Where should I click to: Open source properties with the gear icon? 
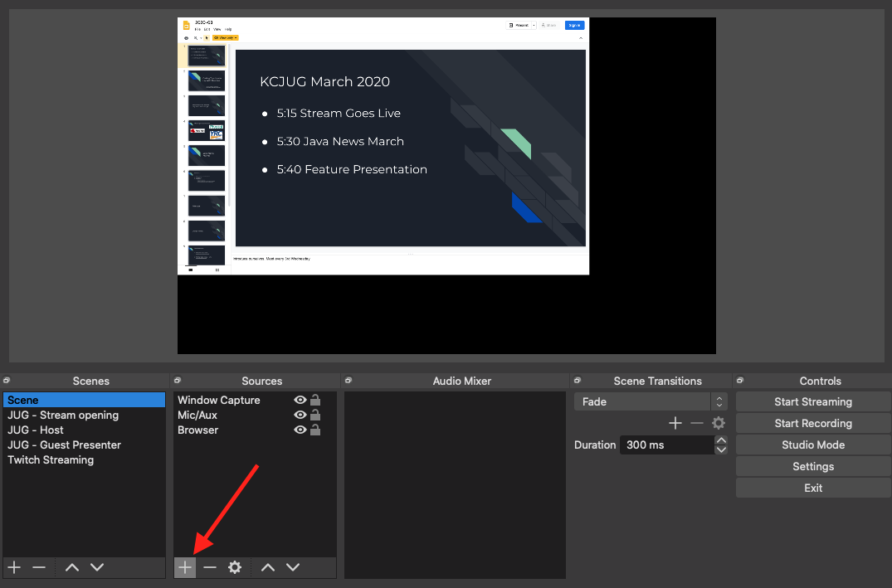click(235, 567)
